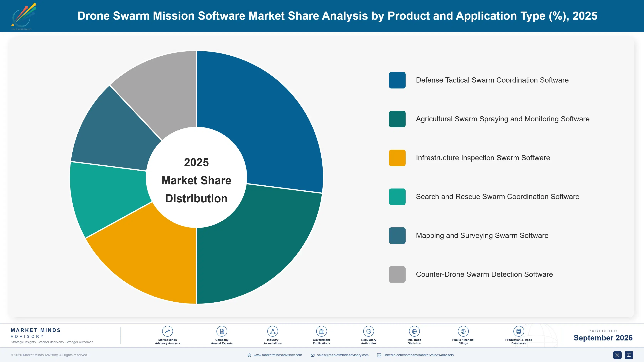
Task: Click the globe icon beside website URL
Action: click(249, 355)
